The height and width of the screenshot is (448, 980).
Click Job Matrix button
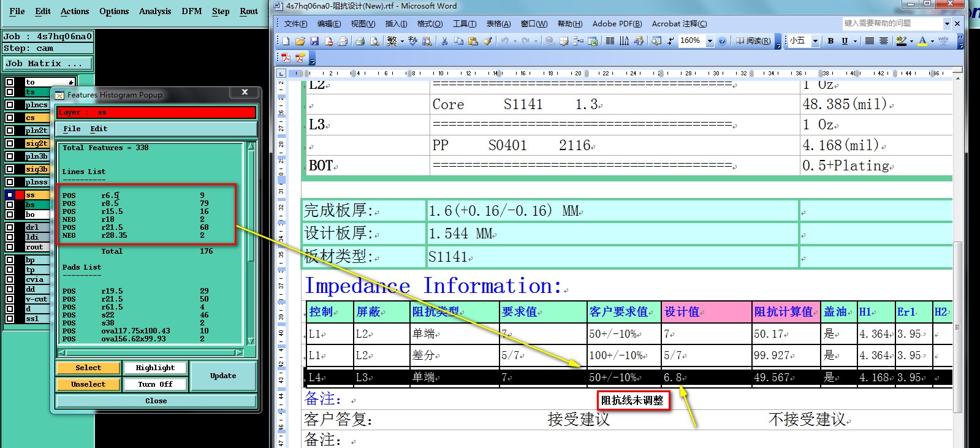pyautogui.click(x=48, y=63)
